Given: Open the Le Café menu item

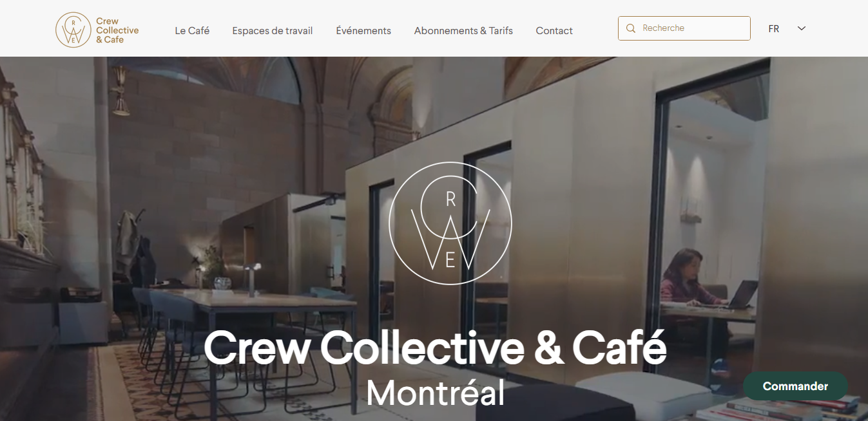Looking at the screenshot, I should [x=192, y=30].
